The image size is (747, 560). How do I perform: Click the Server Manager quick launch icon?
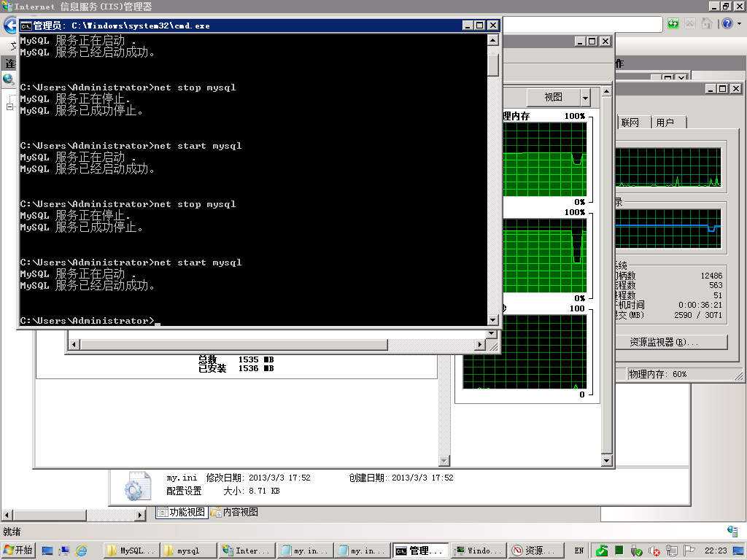coord(47,551)
